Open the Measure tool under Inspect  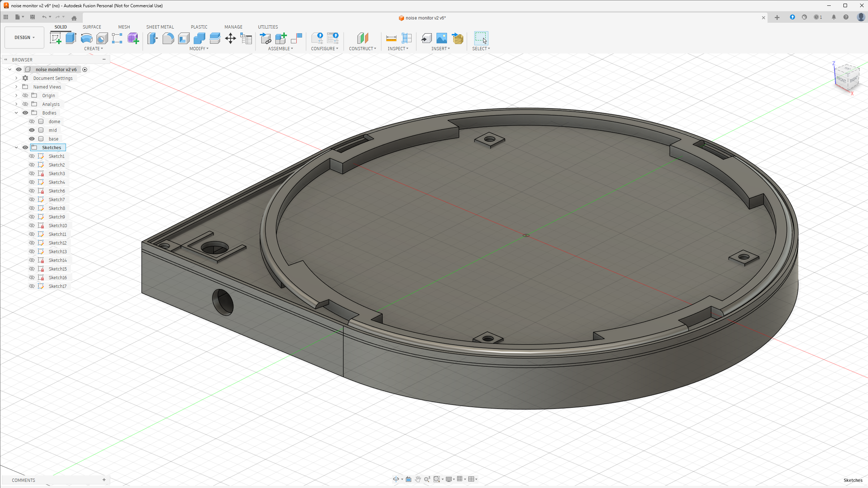391,38
